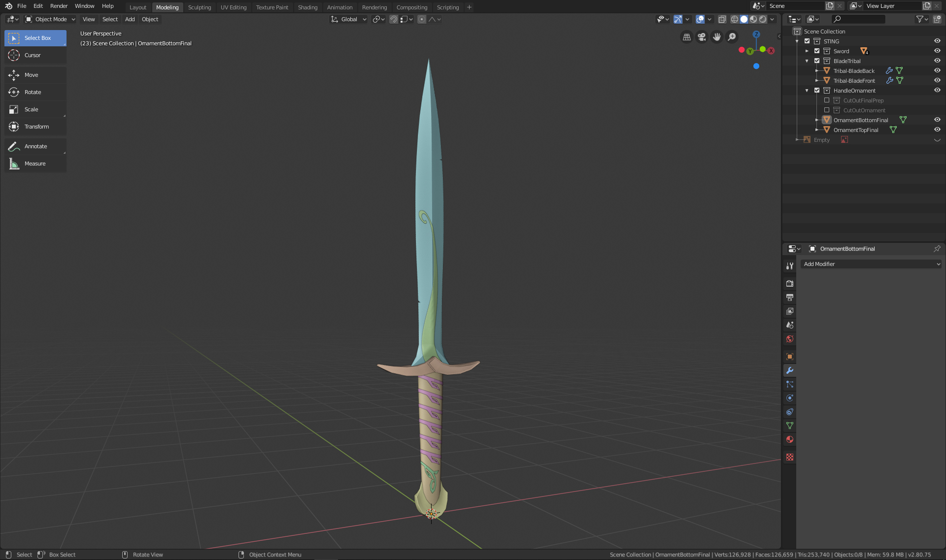This screenshot has height=560, width=946.
Task: Uncheck the HandleOrnament collection checkbox
Action: [x=817, y=91]
